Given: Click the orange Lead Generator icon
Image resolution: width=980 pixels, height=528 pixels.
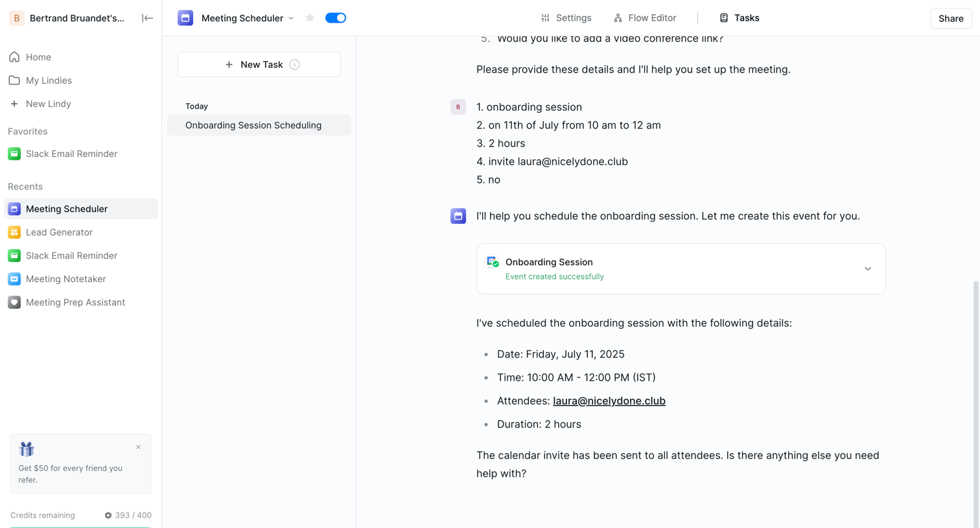Looking at the screenshot, I should click(x=14, y=232).
